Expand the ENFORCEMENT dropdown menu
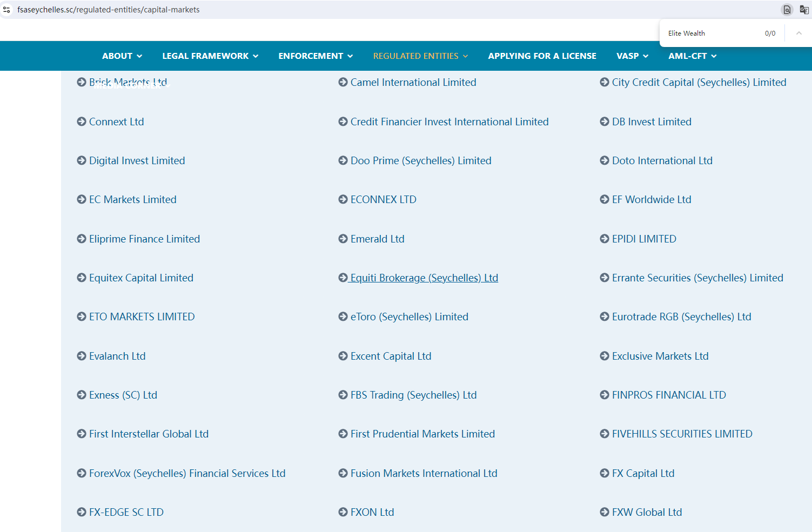Viewport: 812px width, 532px height. (316, 56)
